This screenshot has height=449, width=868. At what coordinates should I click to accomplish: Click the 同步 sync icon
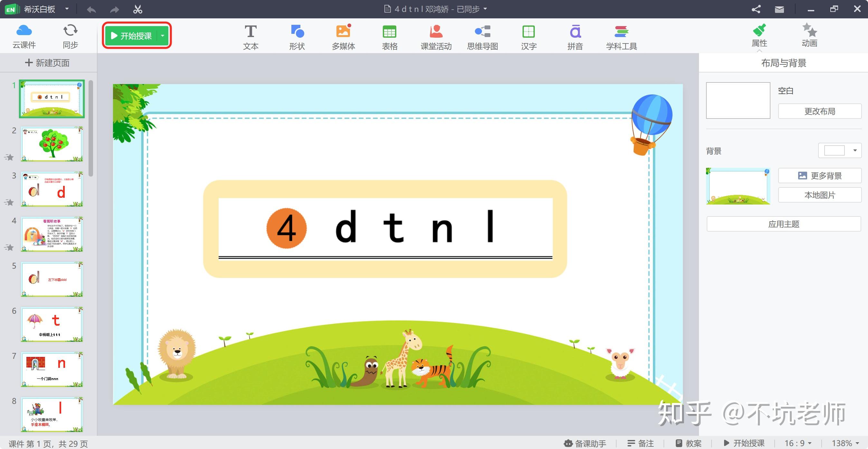(71, 36)
